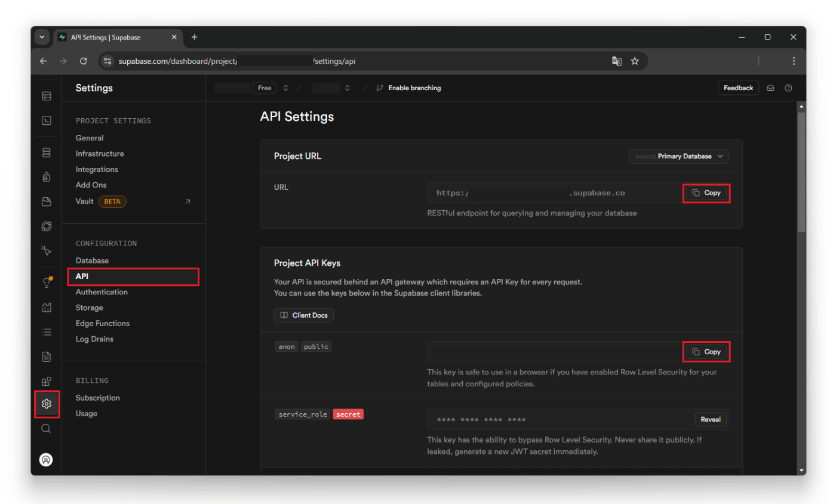
Task: Open Infrastructure settings
Action: (x=100, y=153)
